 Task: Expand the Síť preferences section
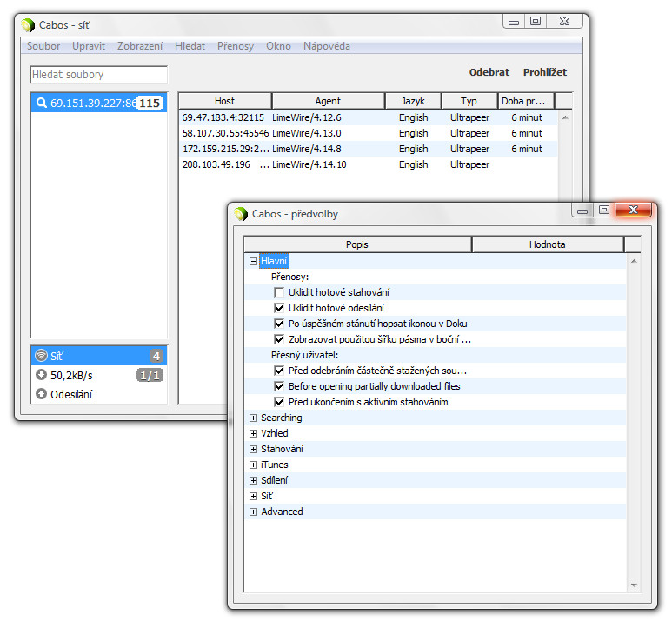pos(253,497)
